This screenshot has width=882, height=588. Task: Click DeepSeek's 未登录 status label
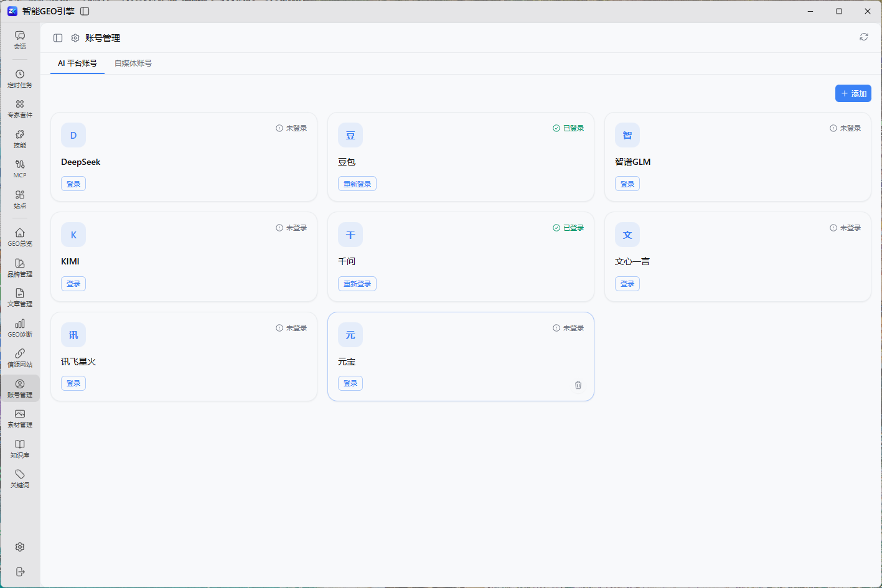291,128
